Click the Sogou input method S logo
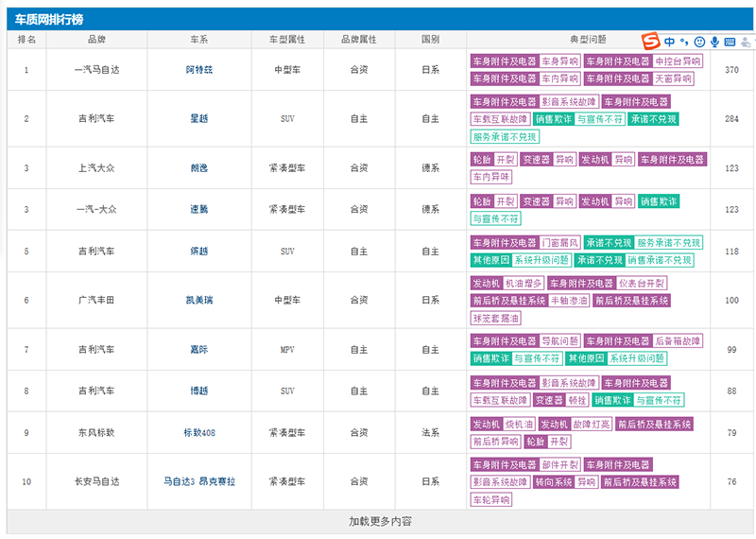The height and width of the screenshot is (539, 756). pos(650,42)
